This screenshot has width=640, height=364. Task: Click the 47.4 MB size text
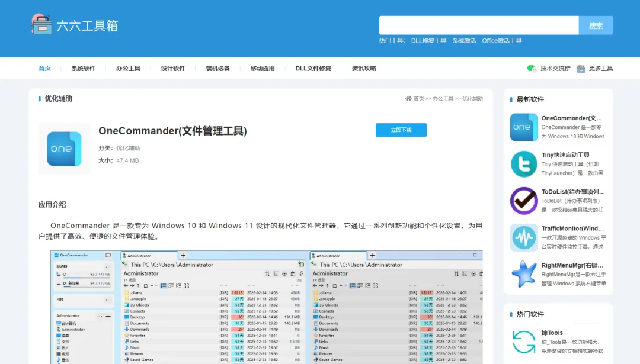[127, 160]
